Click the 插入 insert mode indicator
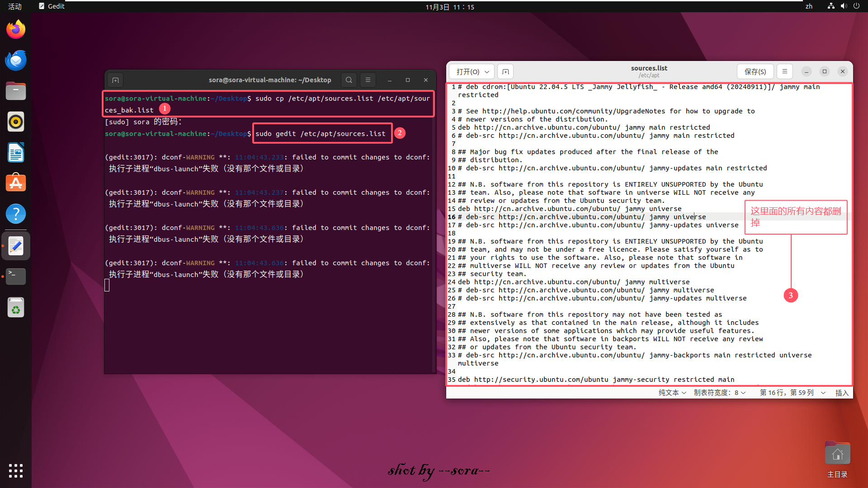This screenshot has width=868, height=488. click(842, 393)
